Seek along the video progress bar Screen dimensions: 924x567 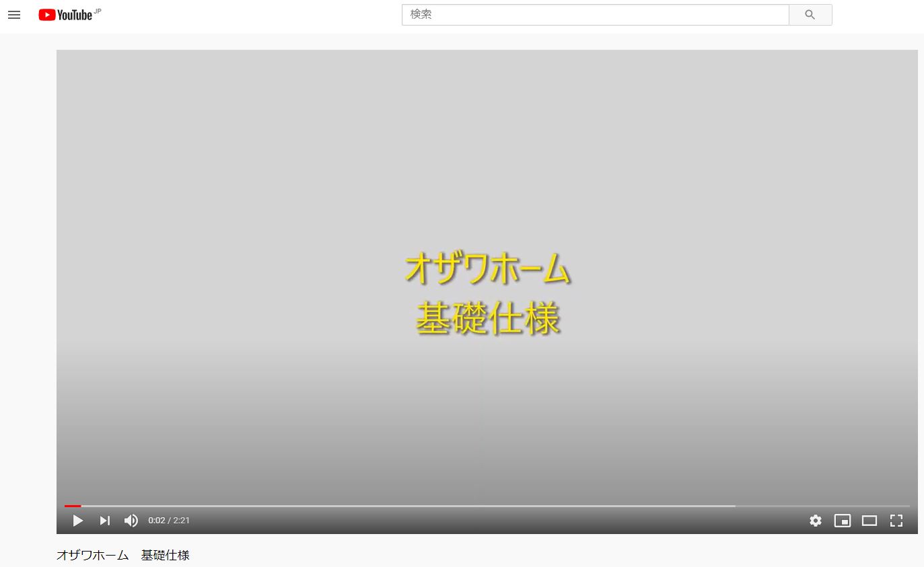click(x=487, y=506)
